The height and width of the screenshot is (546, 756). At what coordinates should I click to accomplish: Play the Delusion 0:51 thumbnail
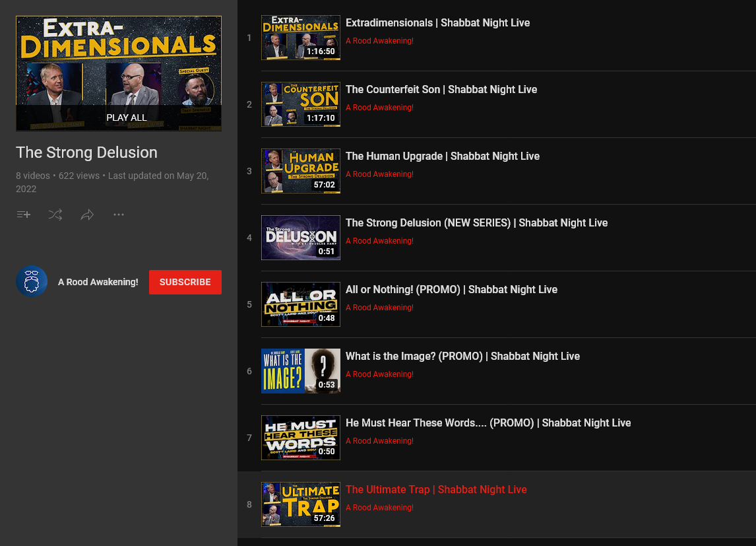point(301,238)
